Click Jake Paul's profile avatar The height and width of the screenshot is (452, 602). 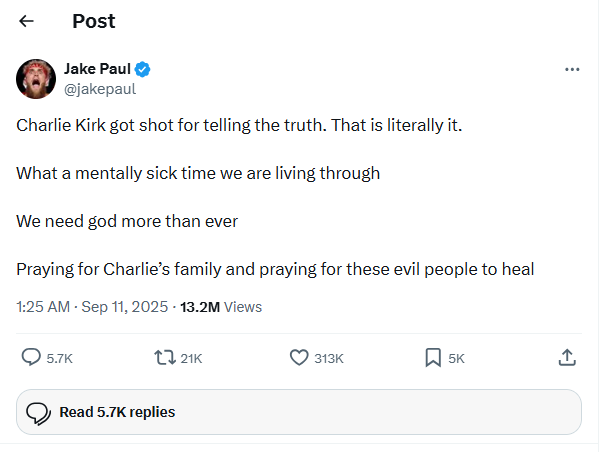[35, 78]
